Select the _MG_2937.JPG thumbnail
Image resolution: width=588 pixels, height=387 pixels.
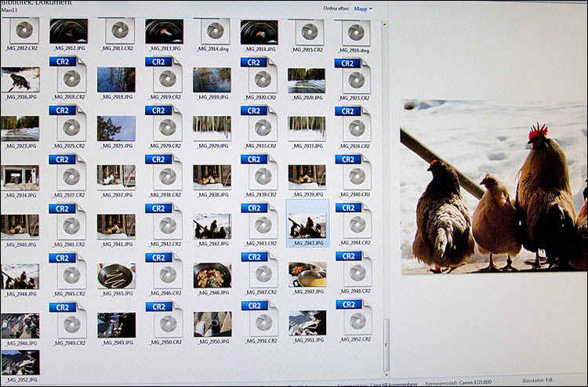[116, 177]
